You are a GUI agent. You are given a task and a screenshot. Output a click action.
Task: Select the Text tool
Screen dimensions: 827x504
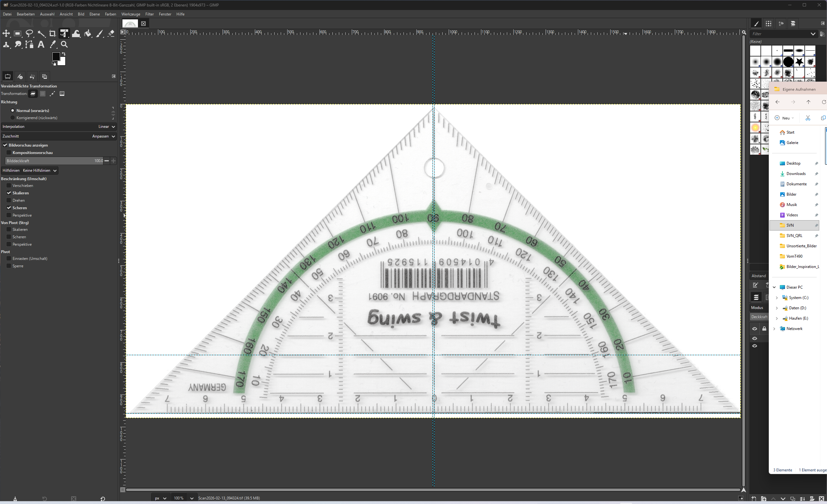coord(41,44)
